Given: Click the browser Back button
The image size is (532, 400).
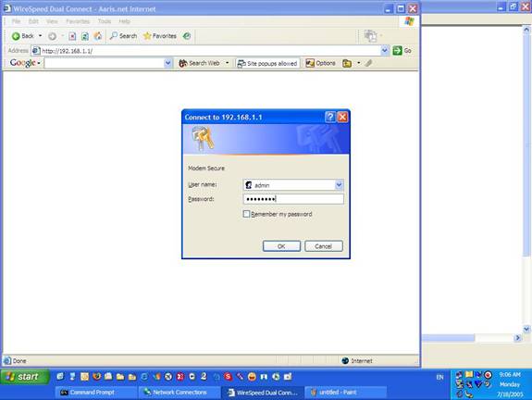Looking at the screenshot, I should tap(23, 36).
